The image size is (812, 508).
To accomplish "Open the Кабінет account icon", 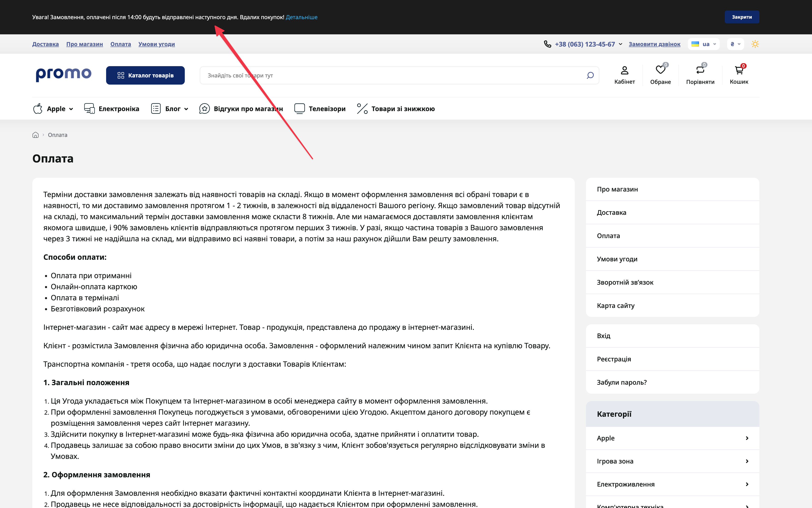I will [x=624, y=70].
